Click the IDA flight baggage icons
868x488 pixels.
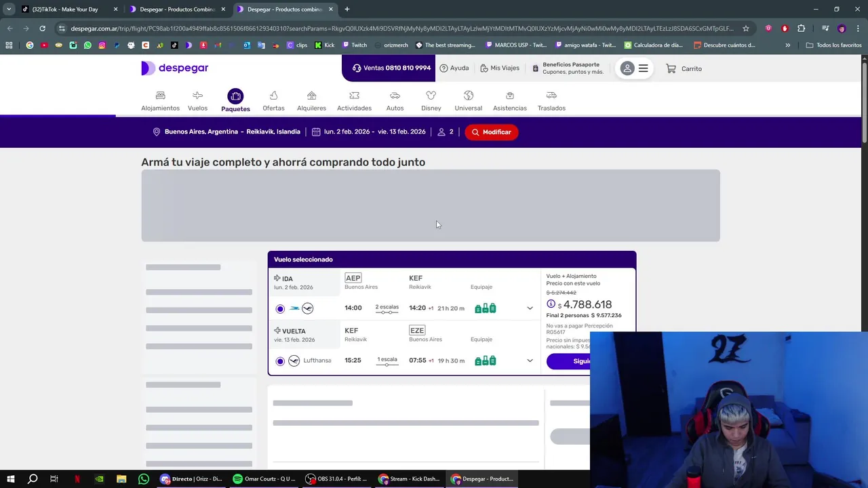tap(486, 308)
